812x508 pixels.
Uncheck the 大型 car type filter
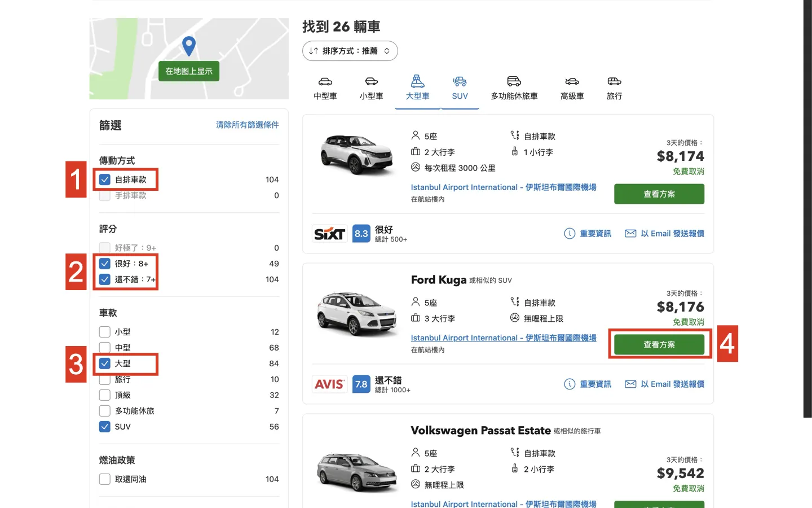pyautogui.click(x=105, y=364)
